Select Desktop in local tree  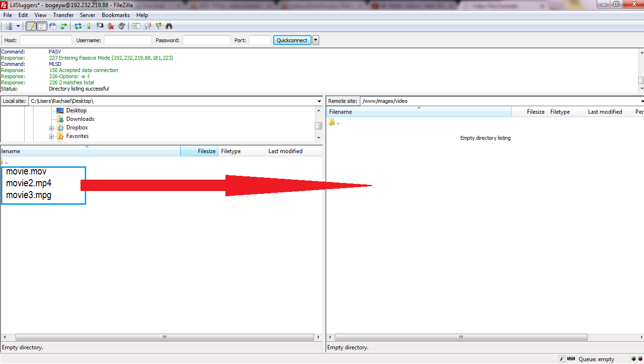76,110
